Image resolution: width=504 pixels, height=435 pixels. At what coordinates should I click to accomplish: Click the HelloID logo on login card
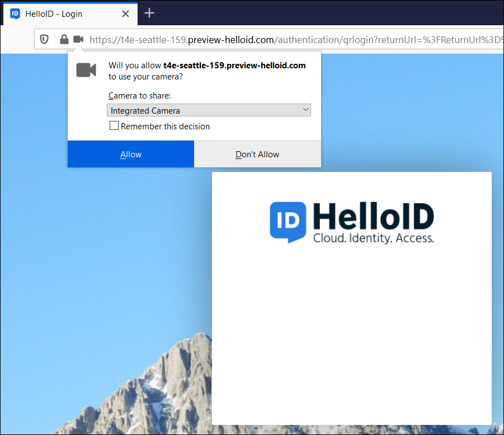[352, 222]
